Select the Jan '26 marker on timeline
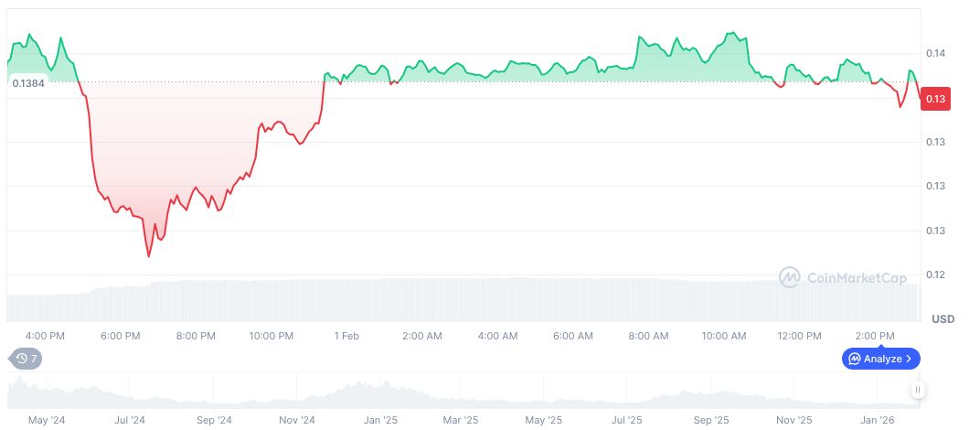 pos(877,421)
